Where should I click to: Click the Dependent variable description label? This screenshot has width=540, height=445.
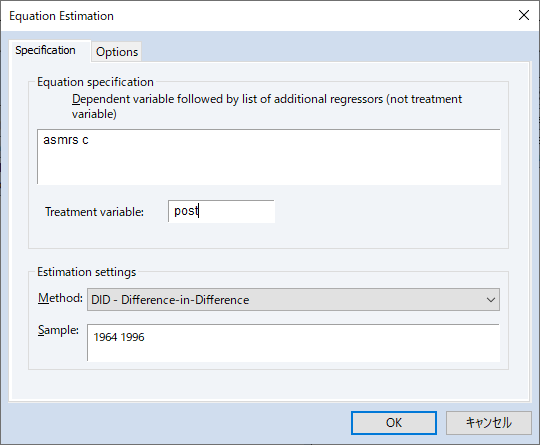point(267,106)
